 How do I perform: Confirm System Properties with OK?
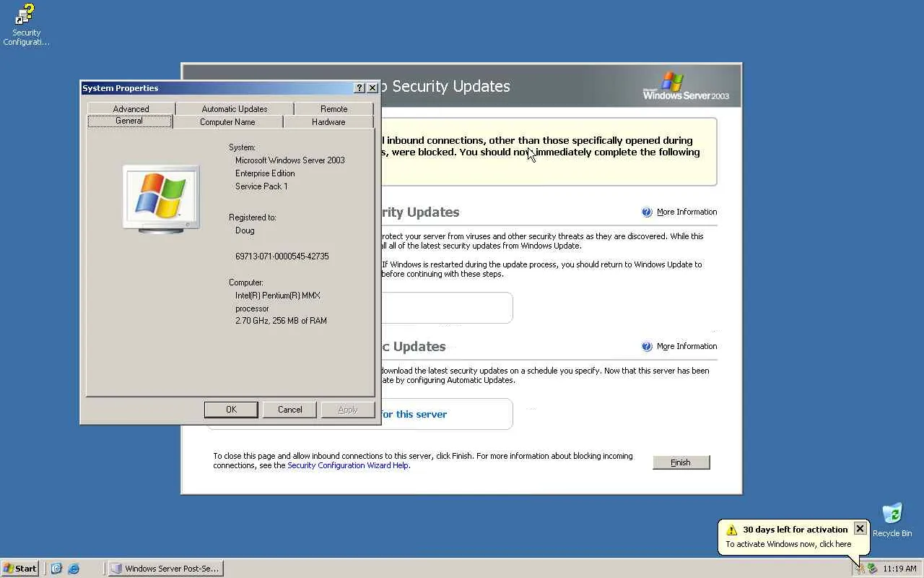pos(231,410)
